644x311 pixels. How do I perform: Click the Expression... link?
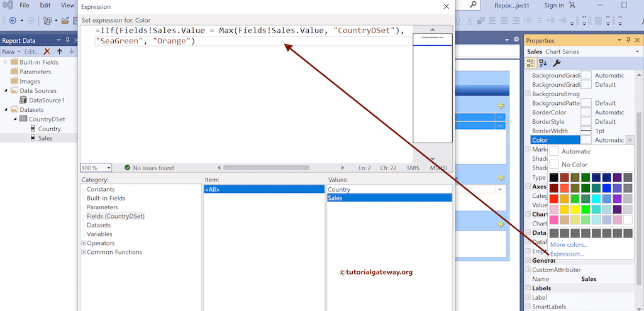click(x=567, y=254)
